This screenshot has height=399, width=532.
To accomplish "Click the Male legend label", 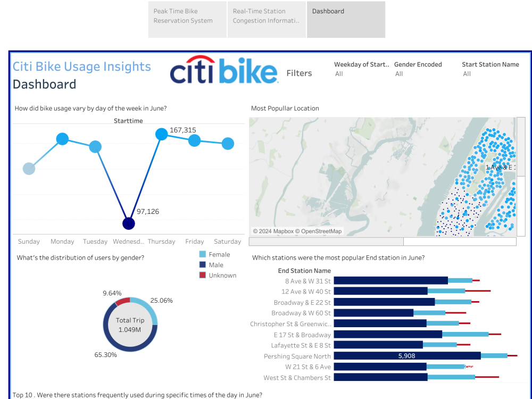I will (x=216, y=265).
